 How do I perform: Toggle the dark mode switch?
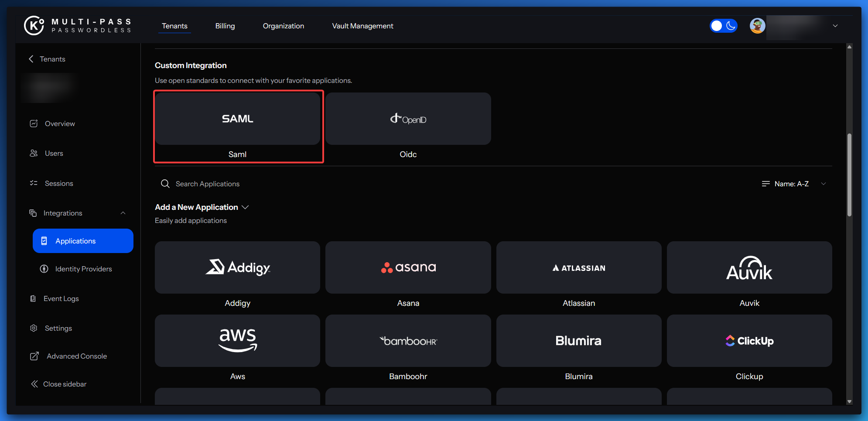[723, 26]
